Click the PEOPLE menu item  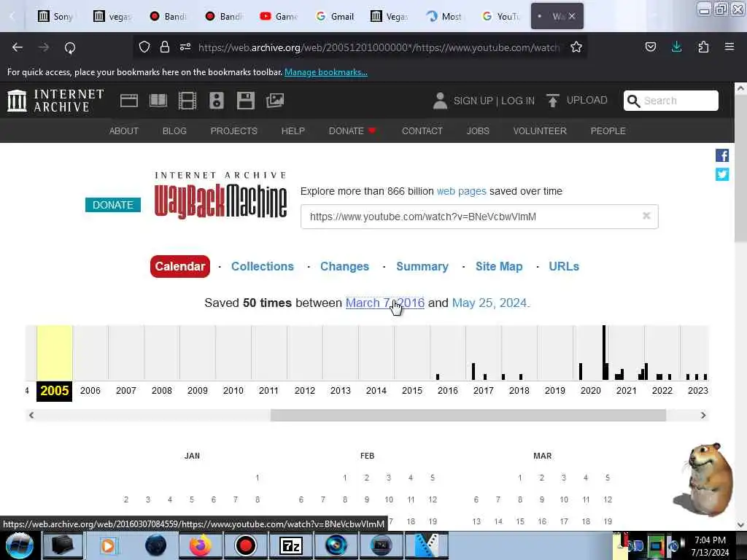pyautogui.click(x=608, y=131)
